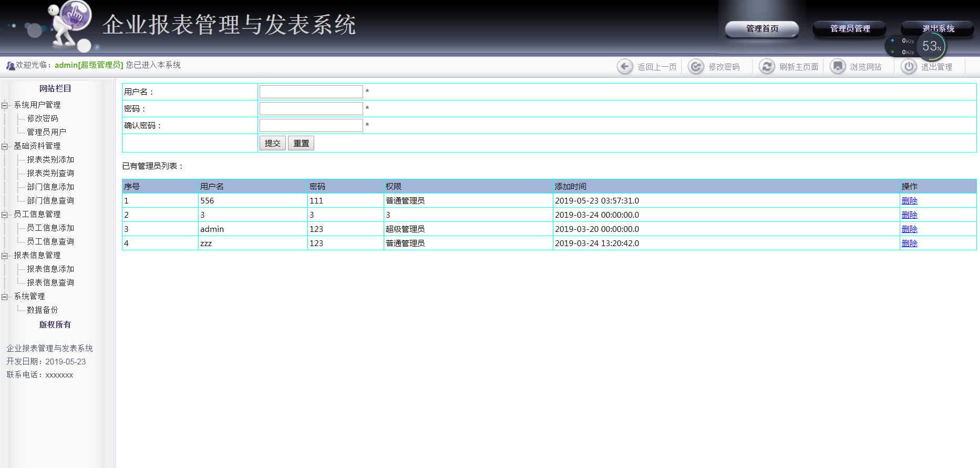Open 员工信息查询 in the sidebar
The width and height of the screenshot is (980, 468).
click(x=50, y=241)
